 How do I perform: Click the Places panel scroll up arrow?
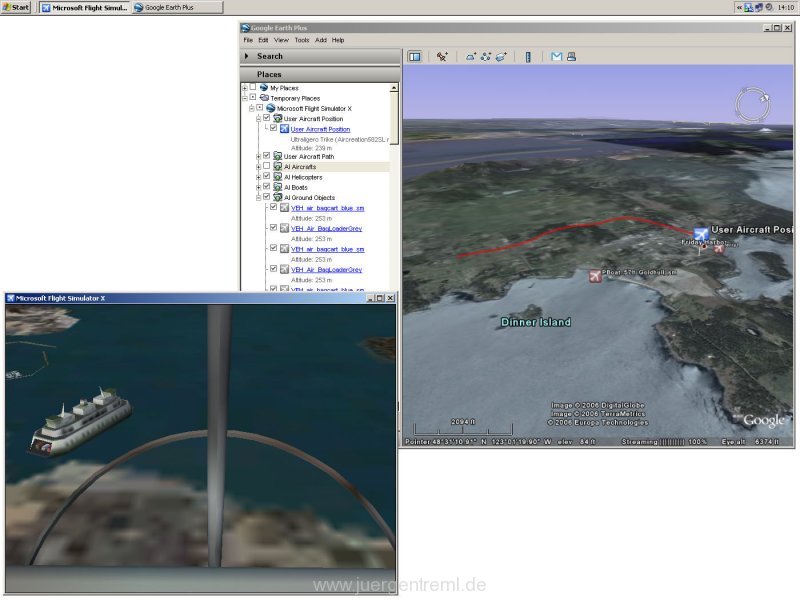[x=394, y=88]
